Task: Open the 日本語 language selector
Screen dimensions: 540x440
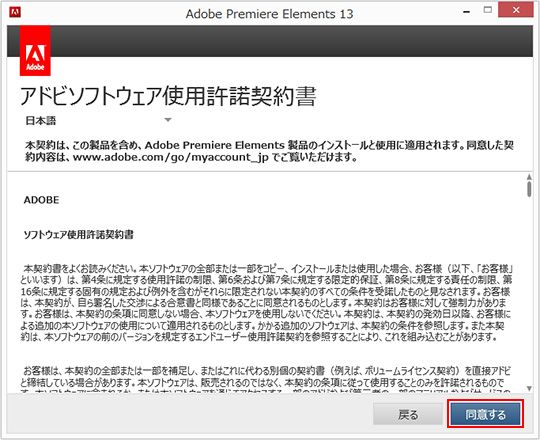Action: point(98,121)
